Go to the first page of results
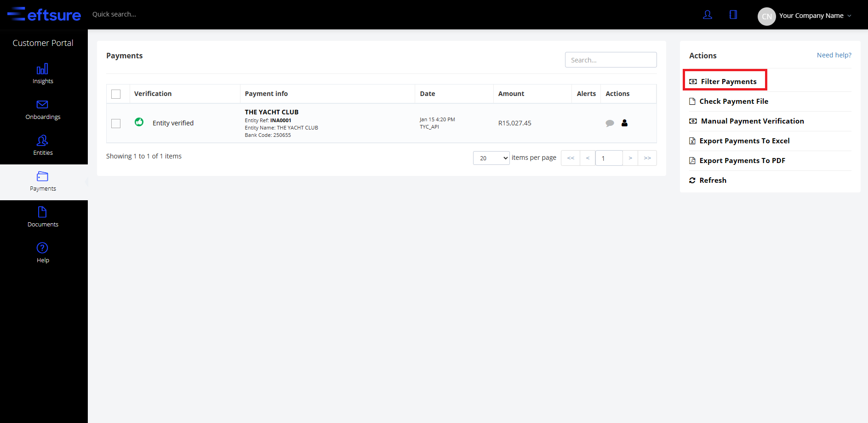The image size is (868, 423). click(571, 158)
